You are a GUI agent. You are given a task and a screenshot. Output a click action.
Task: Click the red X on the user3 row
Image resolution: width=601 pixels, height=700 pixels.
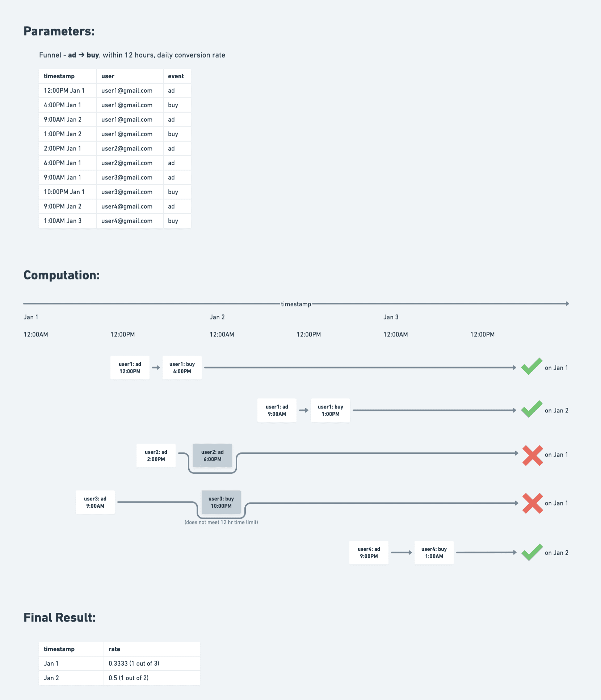533,503
